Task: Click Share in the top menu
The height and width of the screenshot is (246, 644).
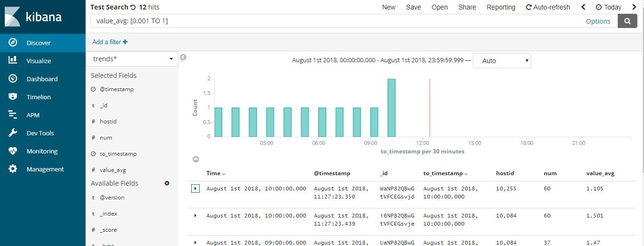Action: coord(467,7)
